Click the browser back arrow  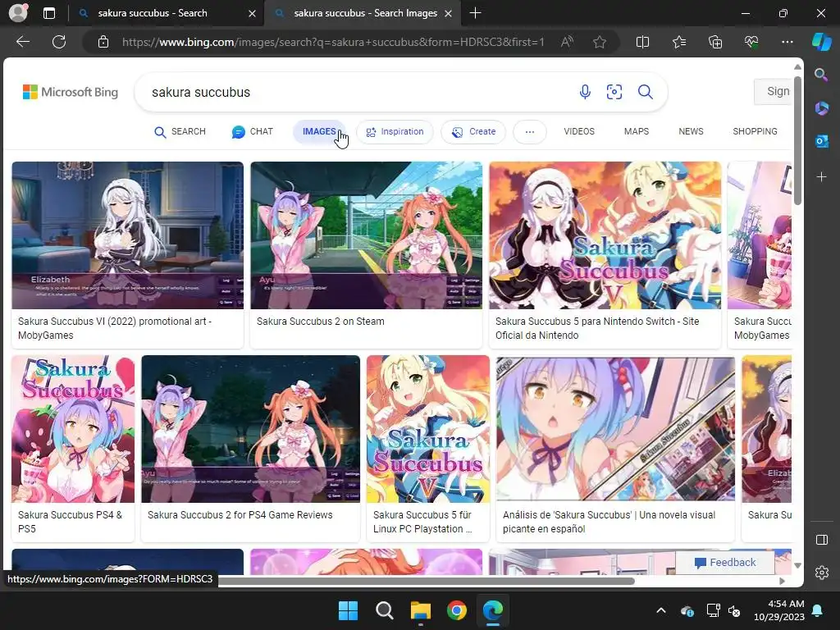coord(22,42)
